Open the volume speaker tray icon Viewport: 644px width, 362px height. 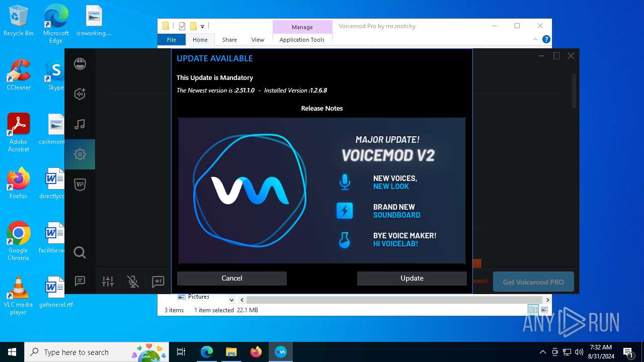coord(579,352)
